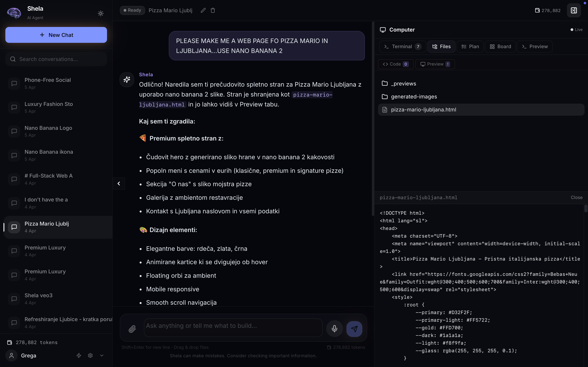Viewport: 588px width, 367px height.
Task: Click the pencil rename chat icon
Action: (x=203, y=10)
